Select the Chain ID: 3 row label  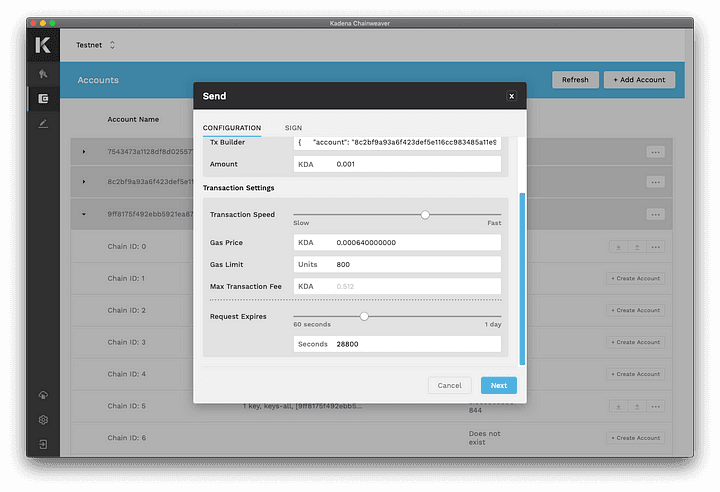click(x=127, y=342)
